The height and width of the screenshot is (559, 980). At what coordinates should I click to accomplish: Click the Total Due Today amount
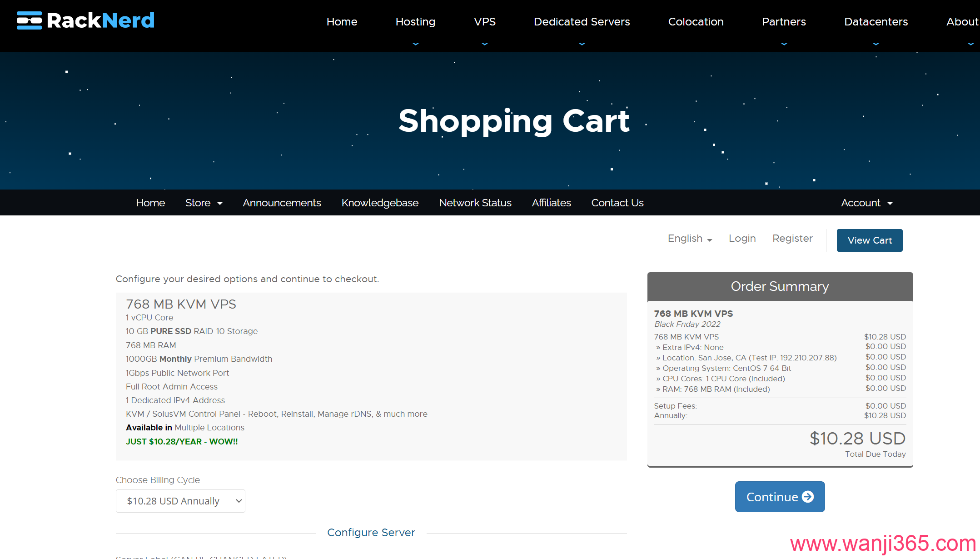click(x=857, y=439)
